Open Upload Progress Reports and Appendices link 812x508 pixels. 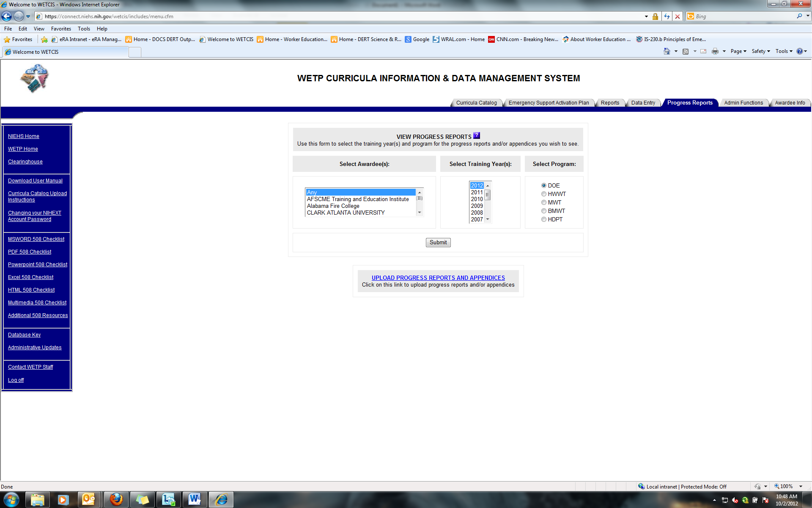[x=438, y=278]
